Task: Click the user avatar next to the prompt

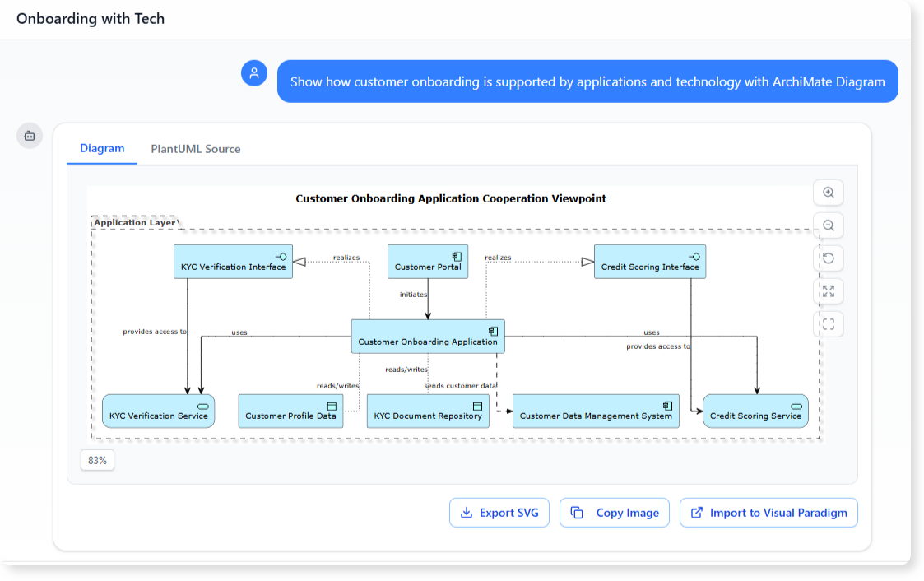Action: (254, 73)
